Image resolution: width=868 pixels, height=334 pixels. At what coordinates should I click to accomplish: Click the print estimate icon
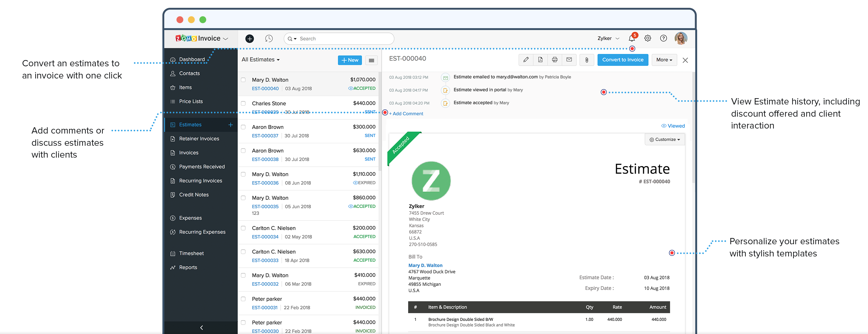click(555, 60)
